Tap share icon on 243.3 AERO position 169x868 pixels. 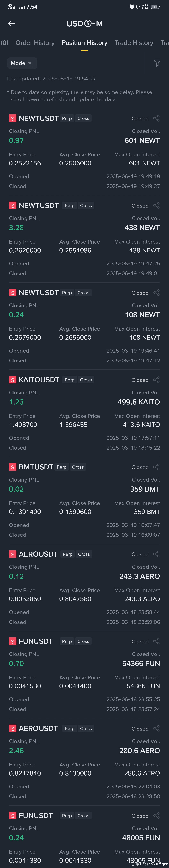click(156, 554)
